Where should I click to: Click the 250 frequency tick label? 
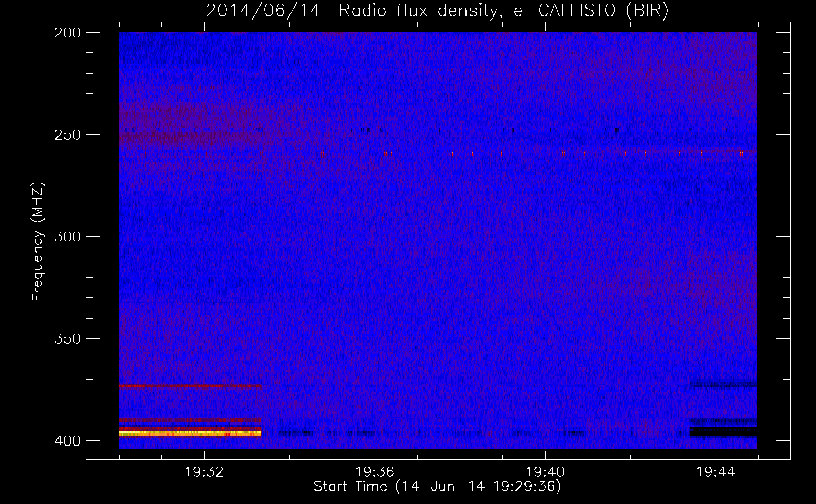(68, 135)
